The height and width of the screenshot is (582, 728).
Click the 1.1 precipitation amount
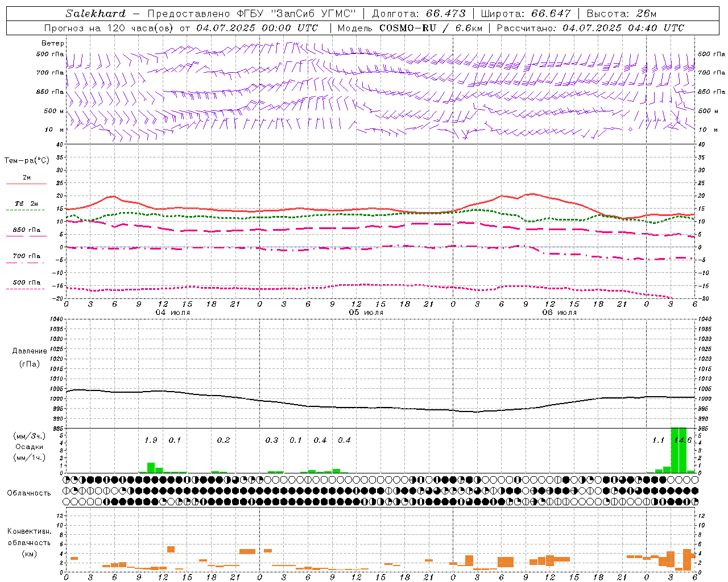point(658,440)
